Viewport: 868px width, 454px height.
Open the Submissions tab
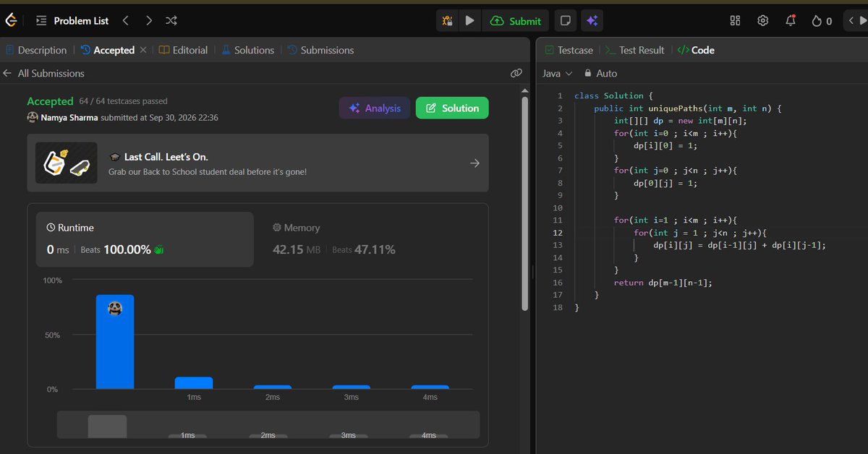tap(320, 50)
